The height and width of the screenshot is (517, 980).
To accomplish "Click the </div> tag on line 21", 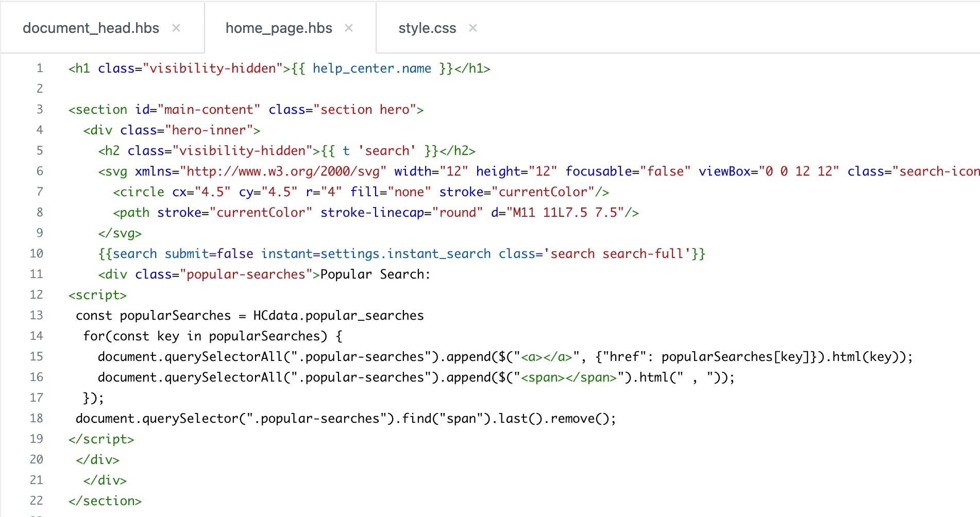I will pos(105,480).
